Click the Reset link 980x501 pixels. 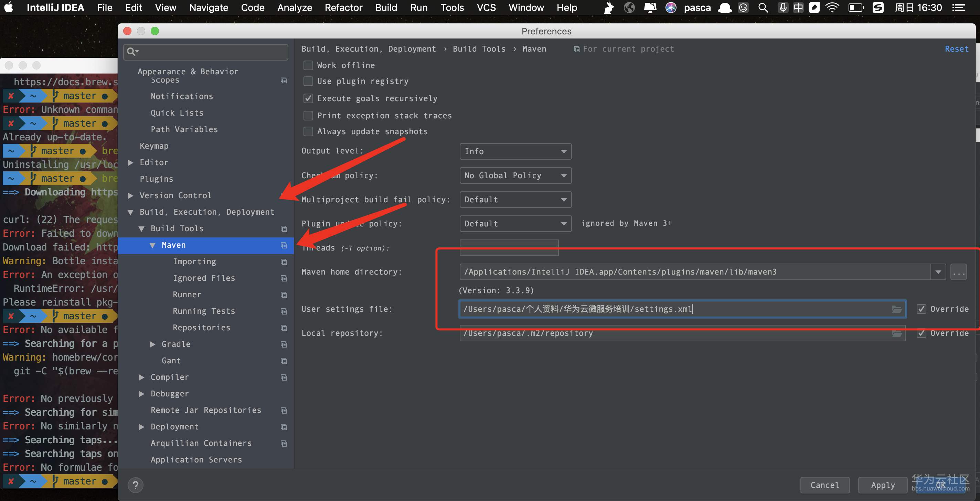tap(956, 49)
